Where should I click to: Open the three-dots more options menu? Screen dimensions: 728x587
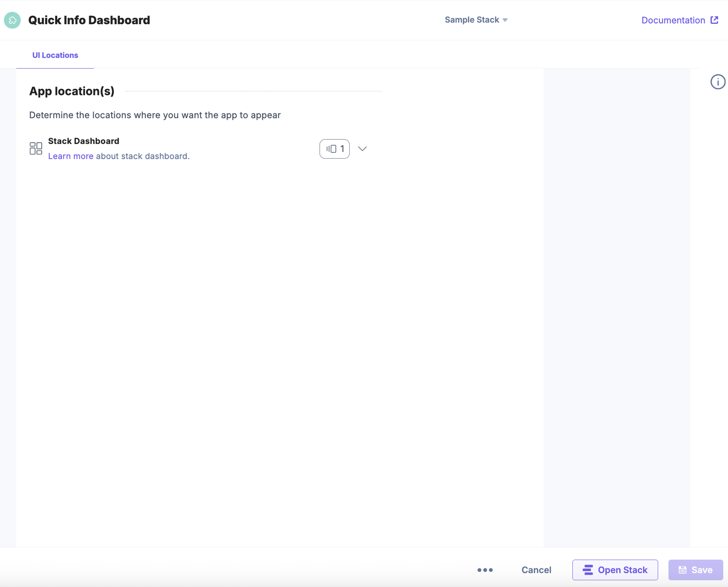point(485,570)
